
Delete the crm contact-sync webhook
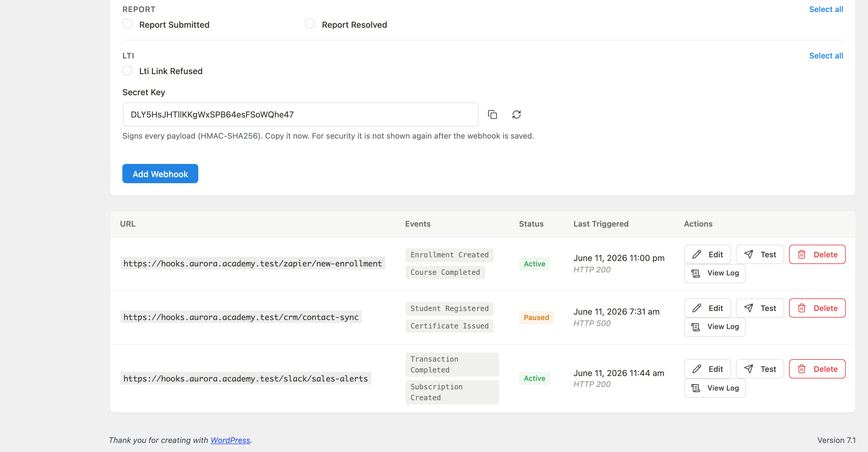[x=817, y=308]
